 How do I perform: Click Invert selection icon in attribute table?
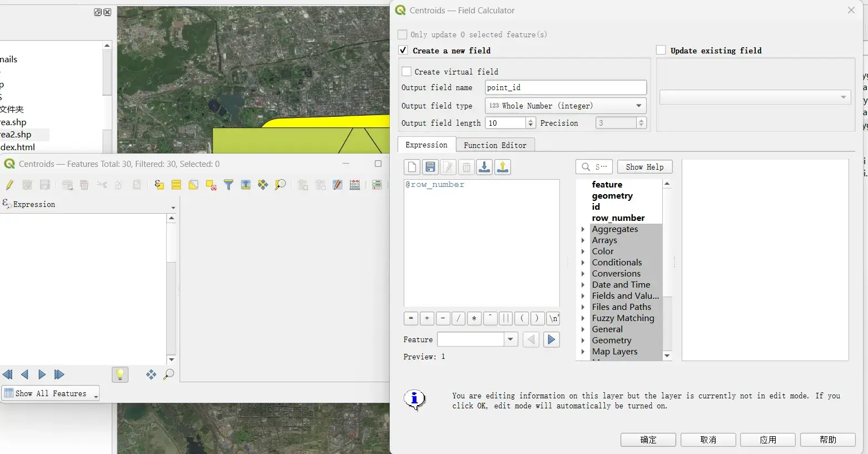pyautogui.click(x=194, y=185)
